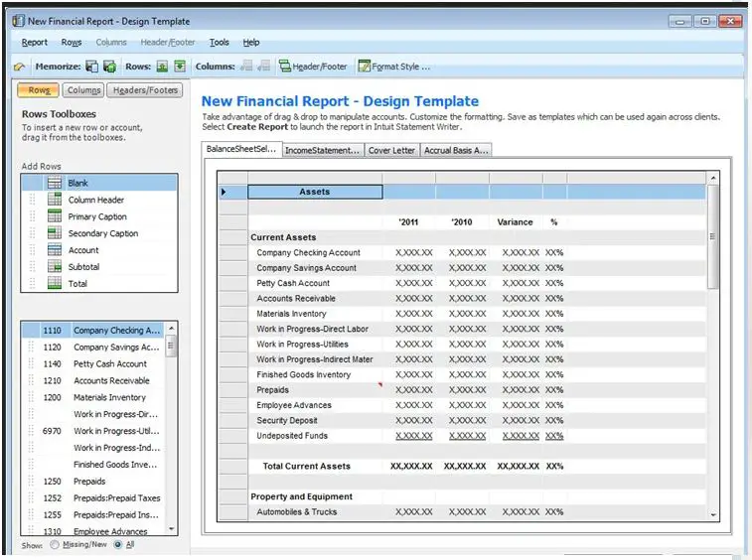The height and width of the screenshot is (560, 752).
Task: Click the row selector arrow beside Assets
Action: click(x=224, y=192)
